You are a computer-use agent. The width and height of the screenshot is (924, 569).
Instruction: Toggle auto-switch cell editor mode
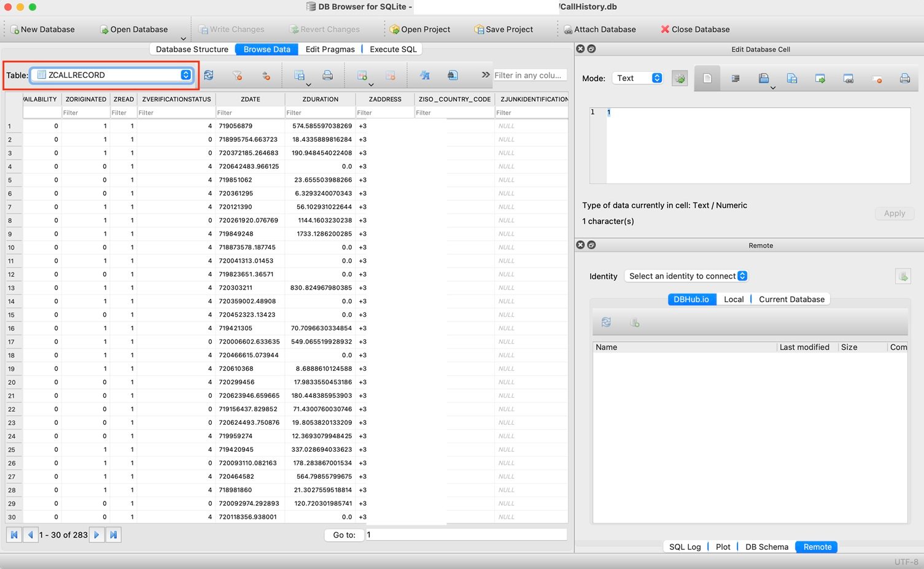coord(680,79)
